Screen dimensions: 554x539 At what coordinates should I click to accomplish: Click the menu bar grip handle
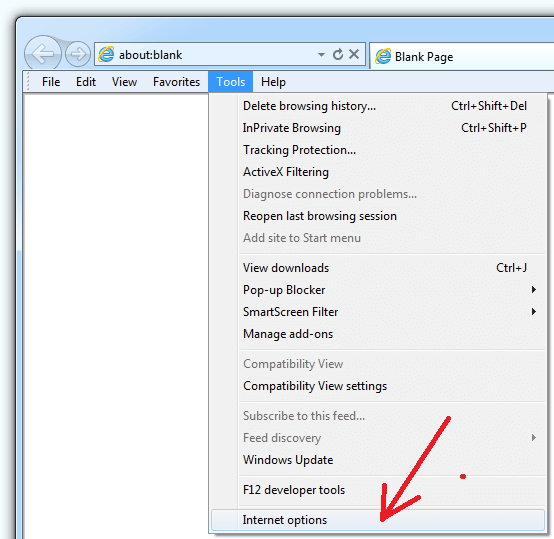29,82
